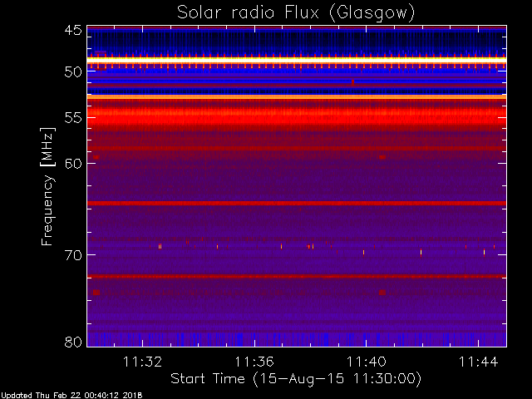Click the 'Start Time (15-Aug-15 11:30:00)' label
Viewport: 532px width, 399px height.
point(296,379)
